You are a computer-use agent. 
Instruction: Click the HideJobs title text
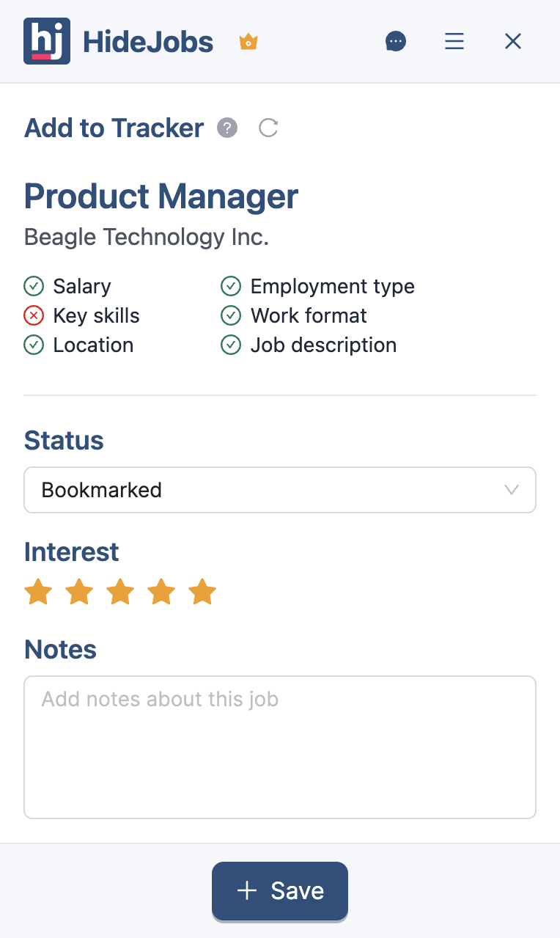pos(148,41)
